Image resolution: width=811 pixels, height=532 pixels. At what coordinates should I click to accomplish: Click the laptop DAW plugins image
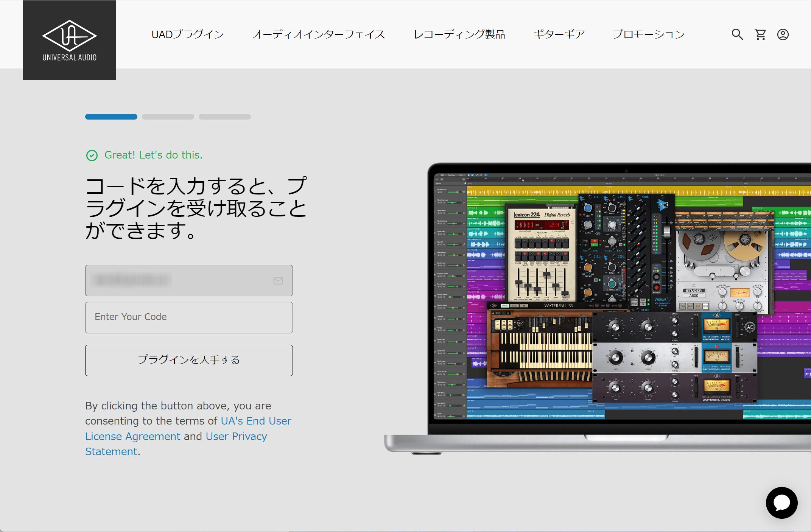(597, 308)
